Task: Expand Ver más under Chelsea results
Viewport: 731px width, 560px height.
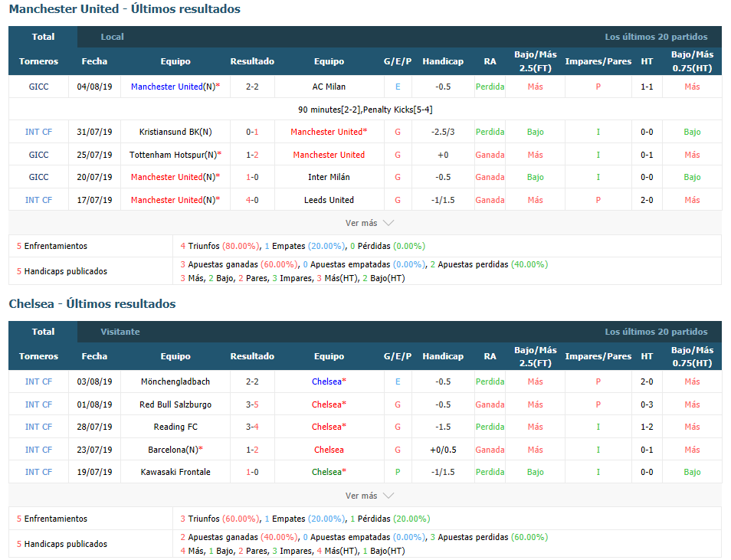Action: pos(369,496)
